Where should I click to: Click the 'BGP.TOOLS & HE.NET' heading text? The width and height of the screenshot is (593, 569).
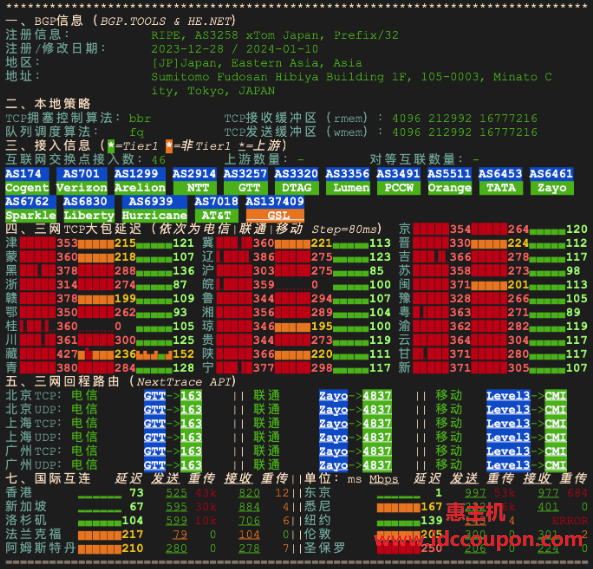pos(165,21)
